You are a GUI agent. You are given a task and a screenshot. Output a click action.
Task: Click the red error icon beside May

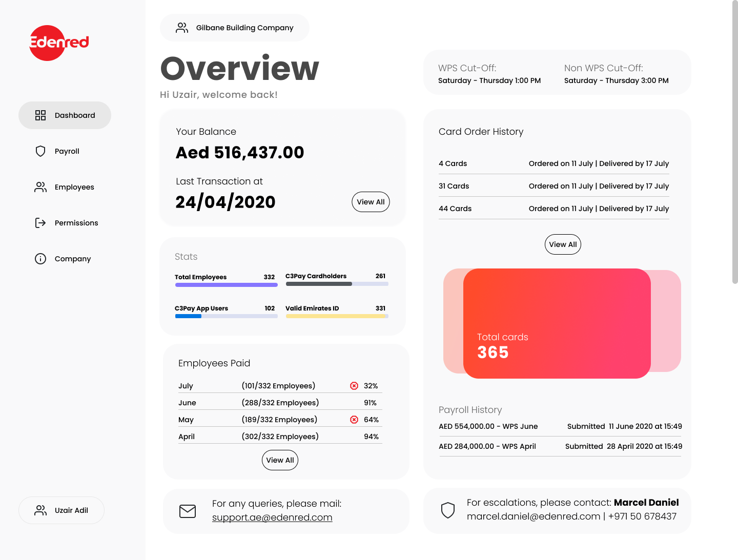click(x=354, y=420)
